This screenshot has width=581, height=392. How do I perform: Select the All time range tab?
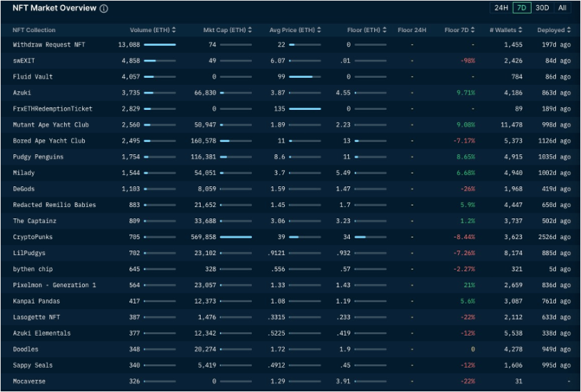[x=562, y=8]
